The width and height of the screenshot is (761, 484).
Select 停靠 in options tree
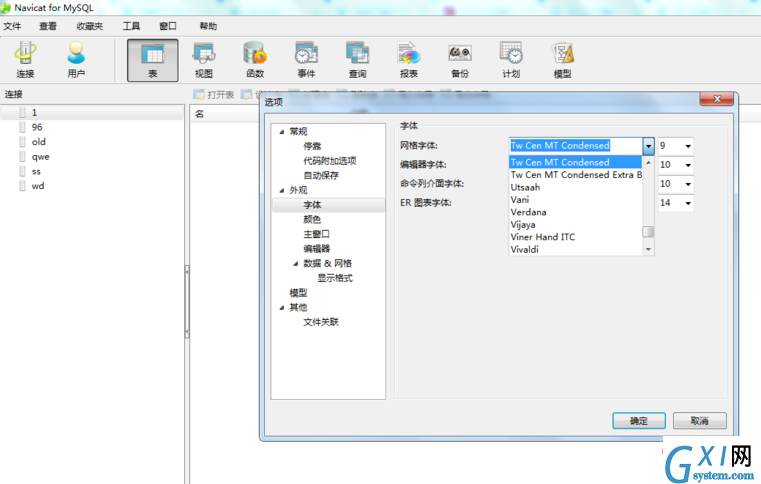312,146
